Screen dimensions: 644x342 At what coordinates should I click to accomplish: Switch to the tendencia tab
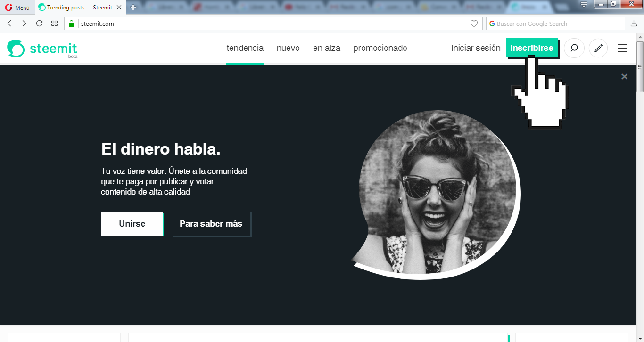pos(245,48)
